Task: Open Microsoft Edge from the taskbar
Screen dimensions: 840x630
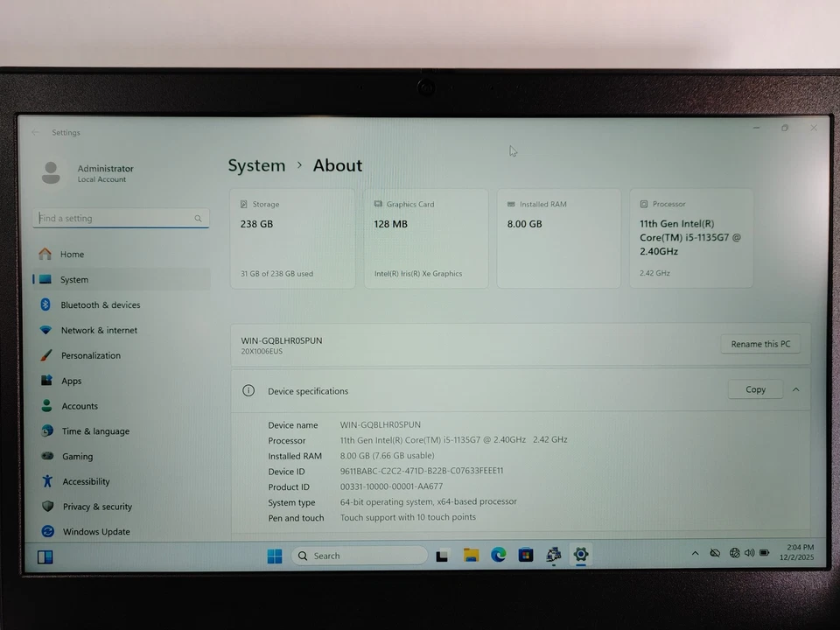Action: click(x=498, y=555)
